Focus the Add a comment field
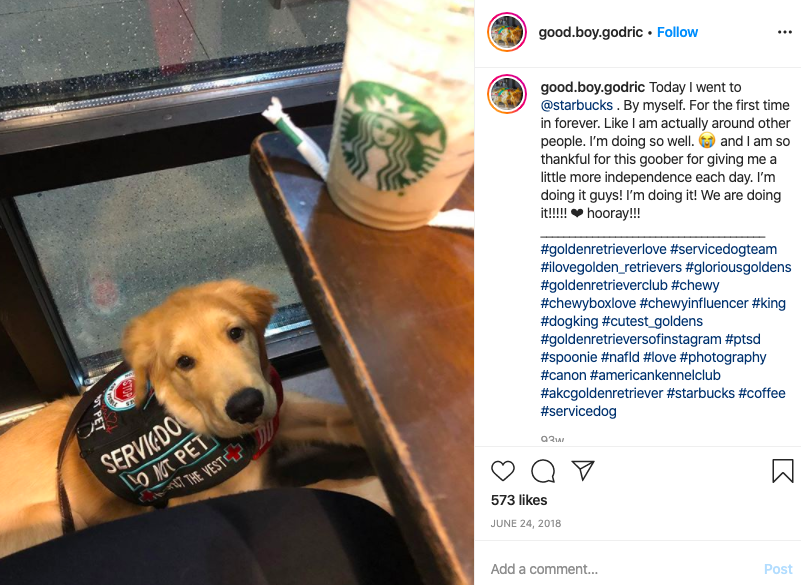 click(623, 569)
